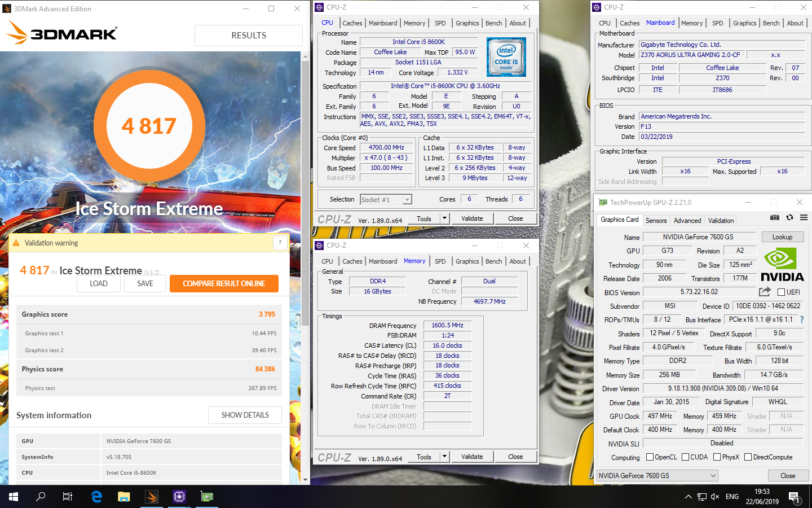Switch to Caches tab in CPU-Z CPU window
Image resolution: width=812 pixels, height=508 pixels.
(352, 23)
